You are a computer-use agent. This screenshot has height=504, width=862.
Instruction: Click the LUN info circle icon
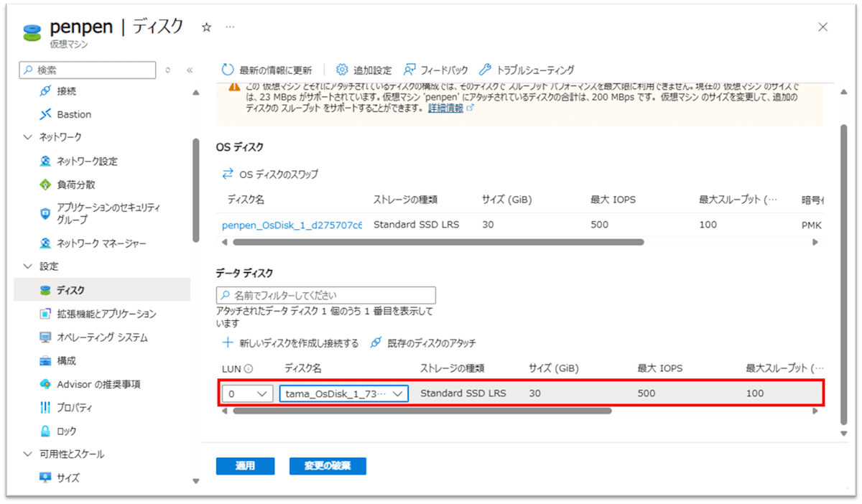pos(249,368)
